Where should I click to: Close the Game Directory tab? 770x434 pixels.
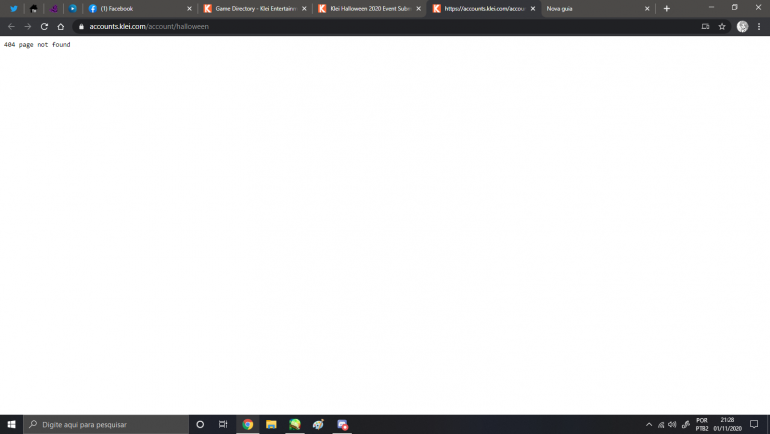[304, 8]
